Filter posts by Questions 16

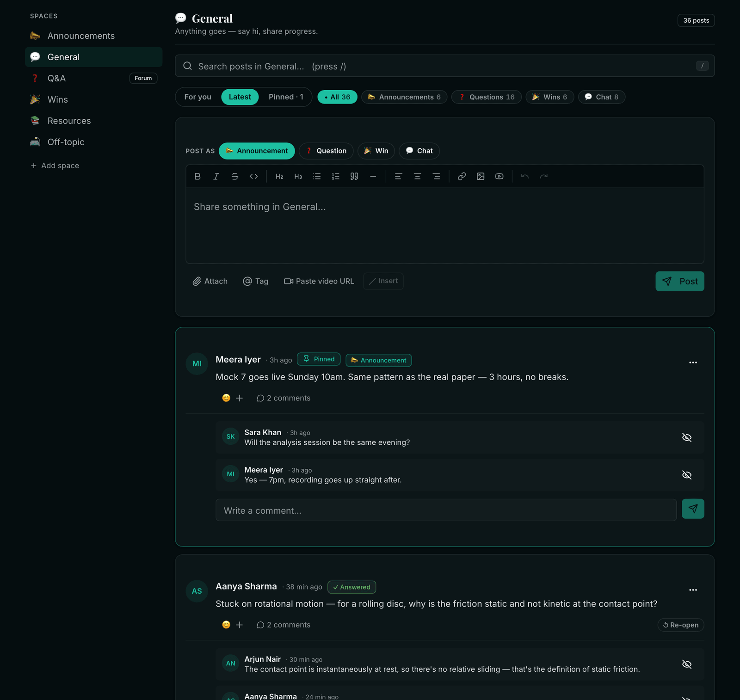click(487, 97)
